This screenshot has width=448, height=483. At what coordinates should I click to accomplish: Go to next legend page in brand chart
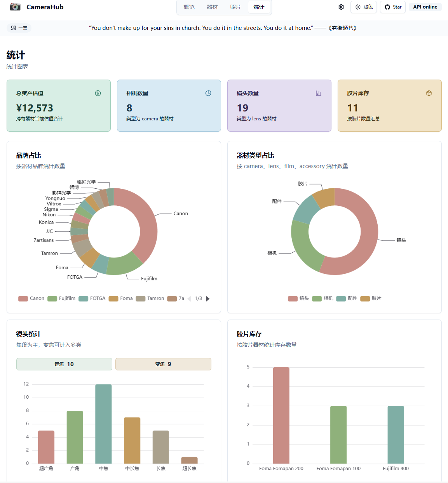(x=208, y=299)
